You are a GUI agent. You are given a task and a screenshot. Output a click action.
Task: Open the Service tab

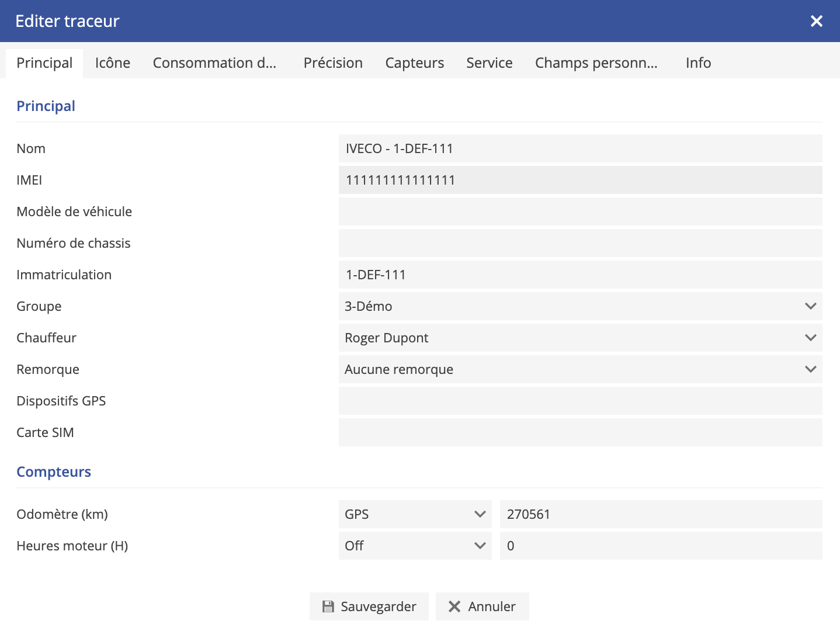tap(489, 63)
